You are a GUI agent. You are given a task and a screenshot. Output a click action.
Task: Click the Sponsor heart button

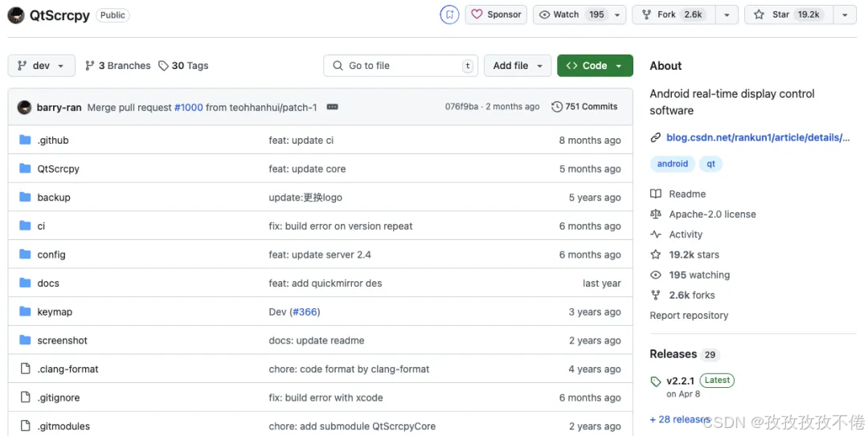[x=496, y=15]
